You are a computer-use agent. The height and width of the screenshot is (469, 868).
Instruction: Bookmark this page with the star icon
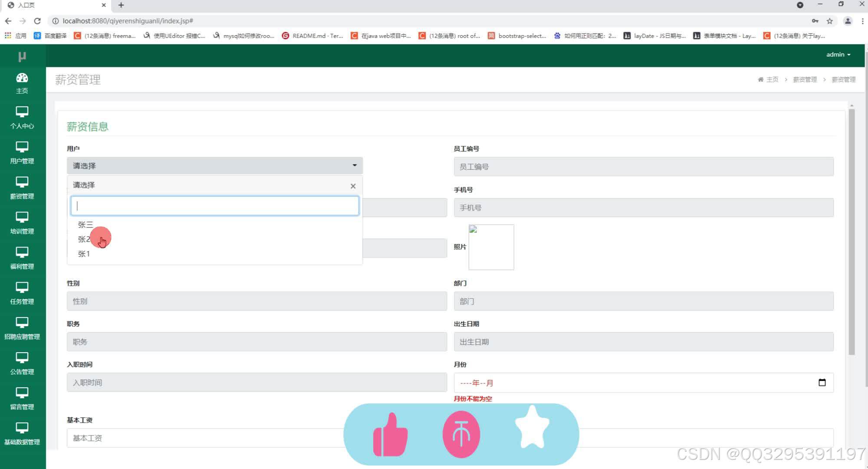[x=829, y=21]
